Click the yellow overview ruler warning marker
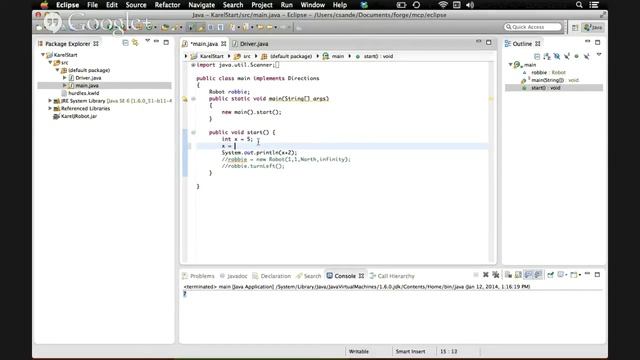The height and width of the screenshot is (360, 640). pyautogui.click(x=491, y=99)
